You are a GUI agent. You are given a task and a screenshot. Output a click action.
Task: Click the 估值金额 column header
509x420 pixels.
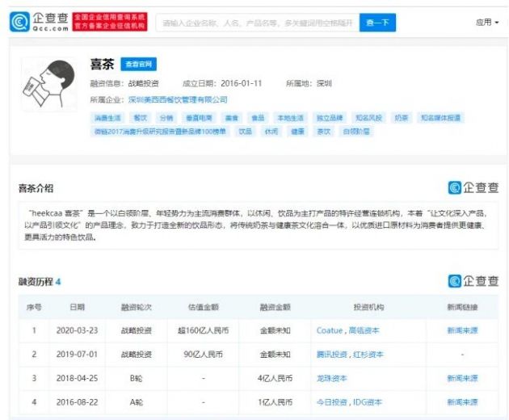204,307
